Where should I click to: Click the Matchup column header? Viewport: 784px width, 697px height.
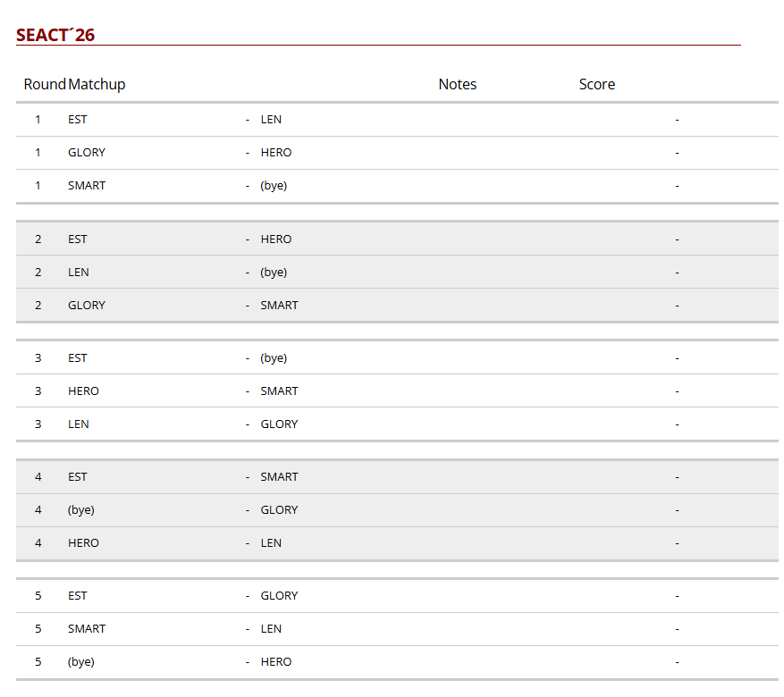coord(97,84)
